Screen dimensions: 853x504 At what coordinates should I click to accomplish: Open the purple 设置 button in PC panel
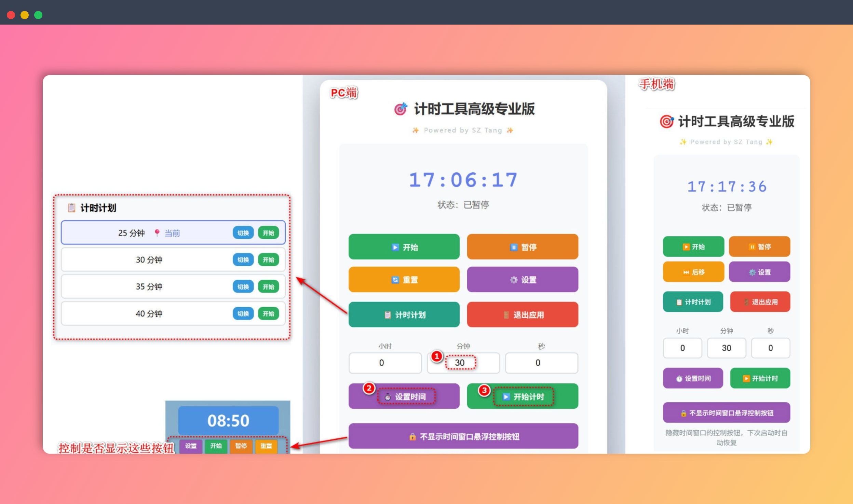coord(522,280)
